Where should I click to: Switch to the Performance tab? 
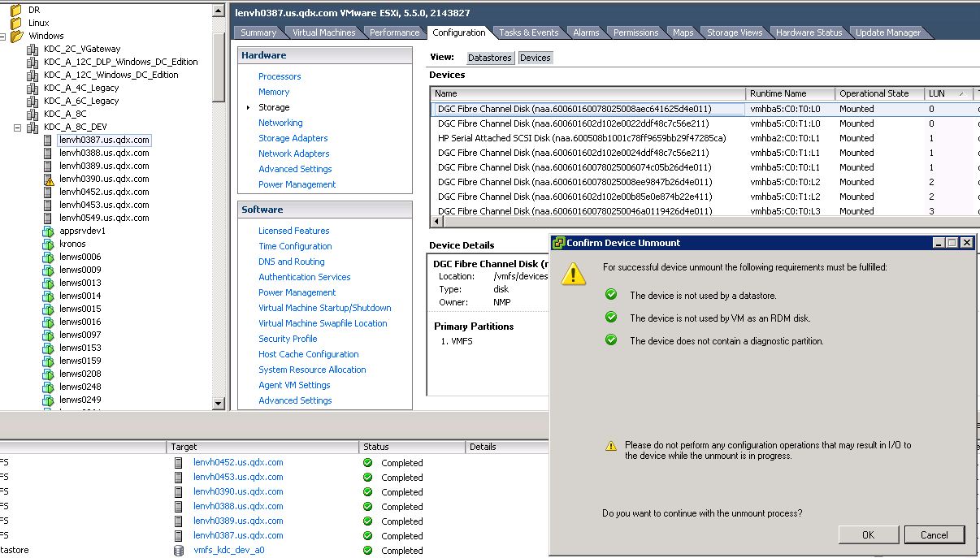pyautogui.click(x=395, y=32)
